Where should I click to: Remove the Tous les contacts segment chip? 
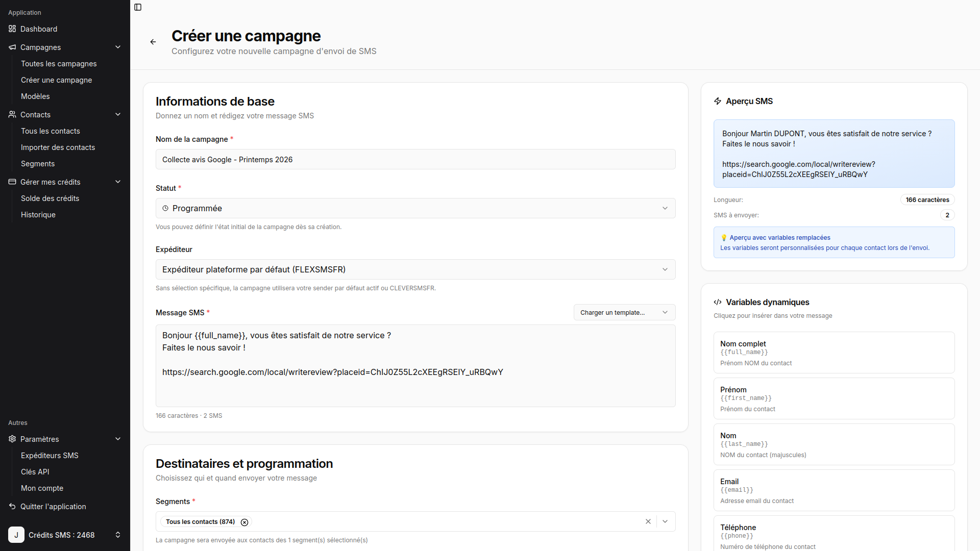click(244, 522)
